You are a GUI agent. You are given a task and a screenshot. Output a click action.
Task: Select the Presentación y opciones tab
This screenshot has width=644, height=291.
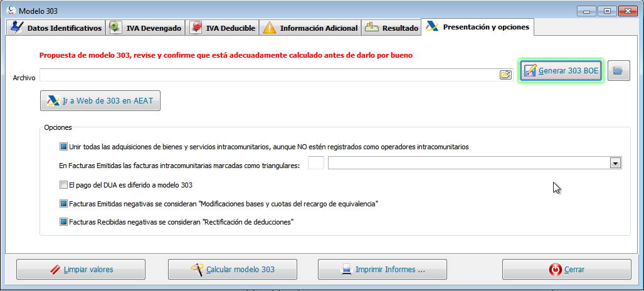pyautogui.click(x=478, y=28)
